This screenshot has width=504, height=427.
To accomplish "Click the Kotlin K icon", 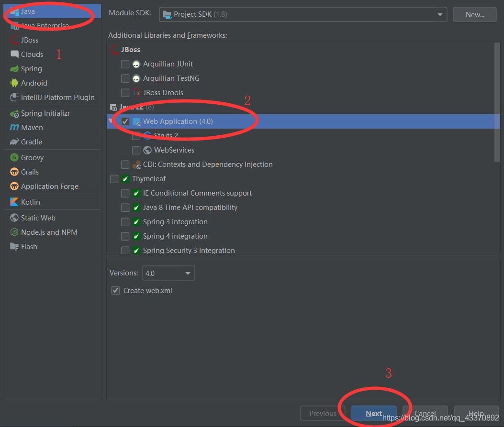I will [x=14, y=202].
